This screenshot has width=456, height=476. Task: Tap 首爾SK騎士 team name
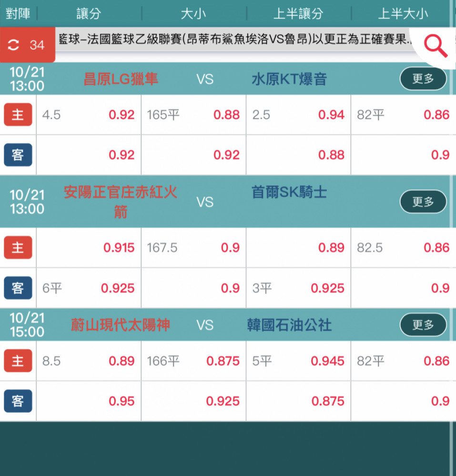click(289, 192)
